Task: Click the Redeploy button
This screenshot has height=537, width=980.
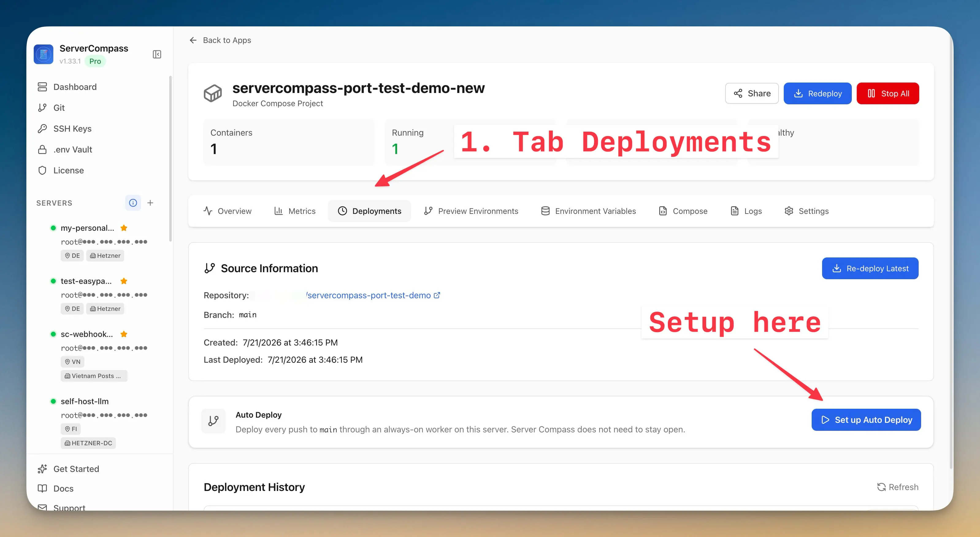Action: coord(817,93)
